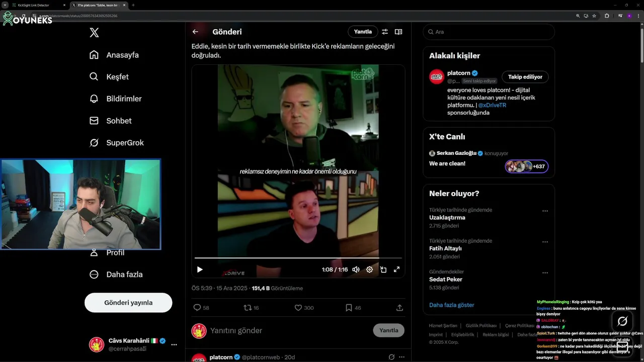Open the reader view book icon
This screenshot has height=362, width=644.
tap(398, 32)
